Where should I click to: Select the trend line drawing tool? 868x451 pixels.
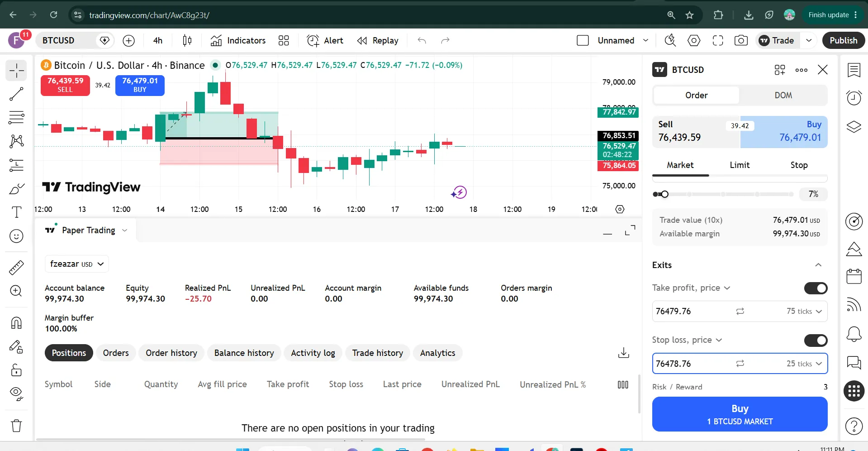click(x=16, y=94)
